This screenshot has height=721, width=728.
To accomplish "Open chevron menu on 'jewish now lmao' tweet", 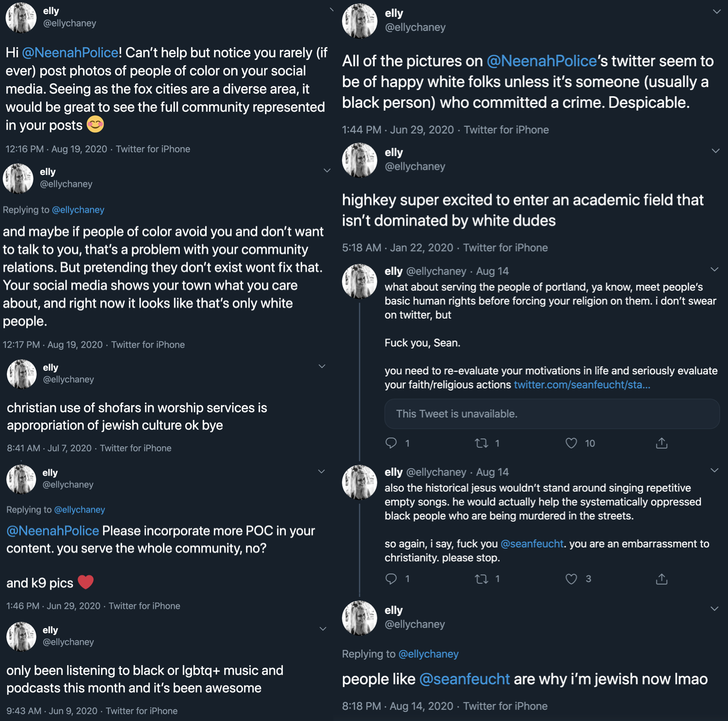I will coord(714,609).
